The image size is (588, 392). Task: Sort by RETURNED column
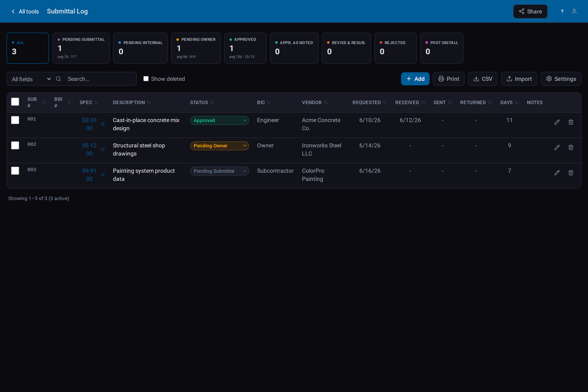475,103
